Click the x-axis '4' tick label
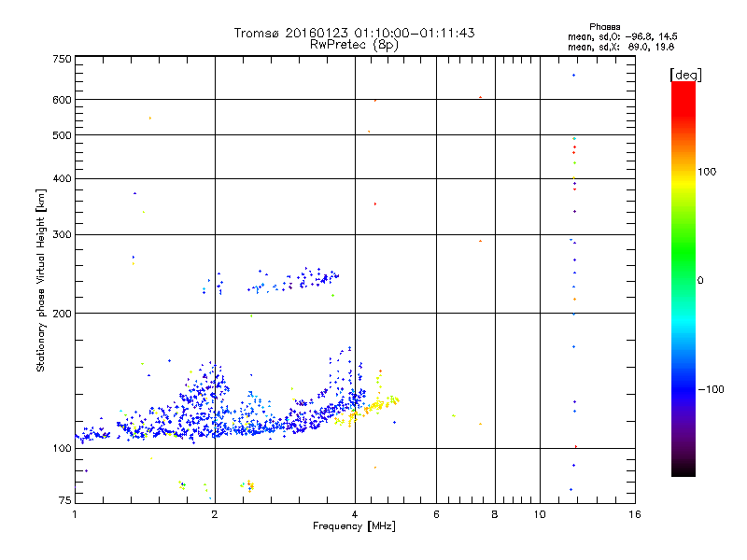This screenshot has height=560, width=747. (x=355, y=514)
